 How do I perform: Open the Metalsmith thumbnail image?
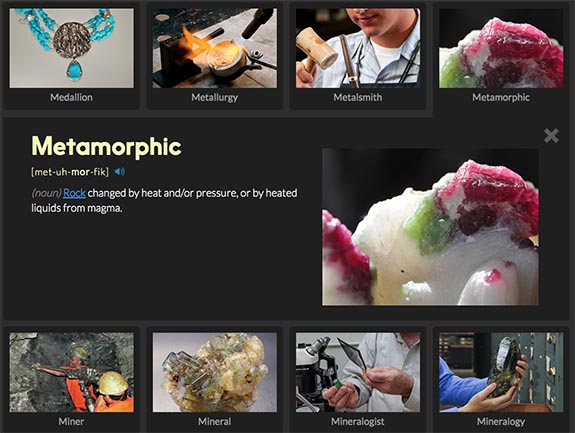[x=358, y=48]
